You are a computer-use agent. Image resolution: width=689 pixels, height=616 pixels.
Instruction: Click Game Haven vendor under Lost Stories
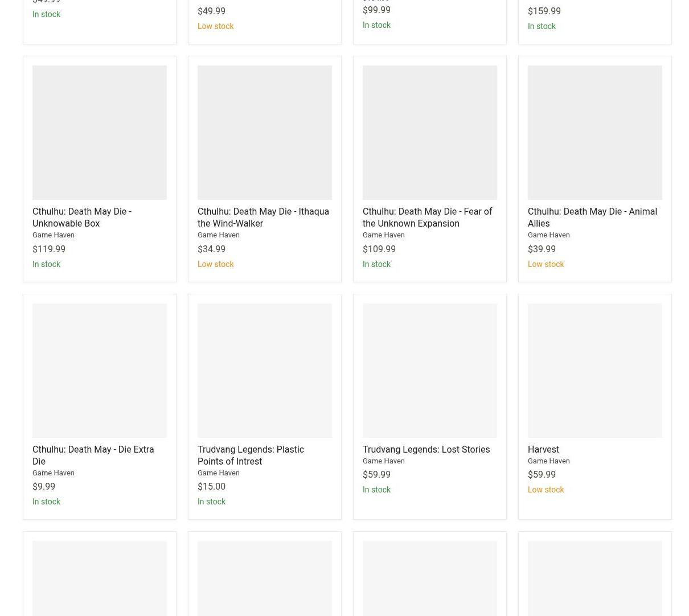[x=383, y=461]
